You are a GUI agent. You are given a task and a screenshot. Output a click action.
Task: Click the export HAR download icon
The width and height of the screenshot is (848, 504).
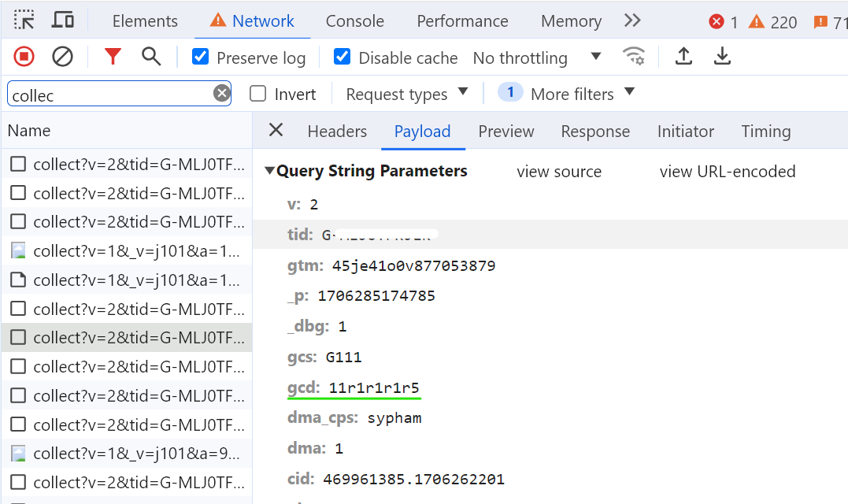point(721,57)
